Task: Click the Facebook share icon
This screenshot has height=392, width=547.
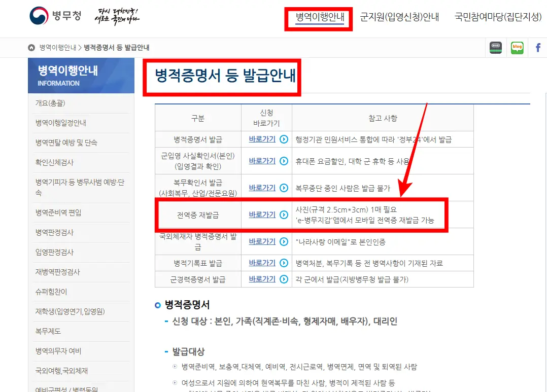Action: point(537,47)
